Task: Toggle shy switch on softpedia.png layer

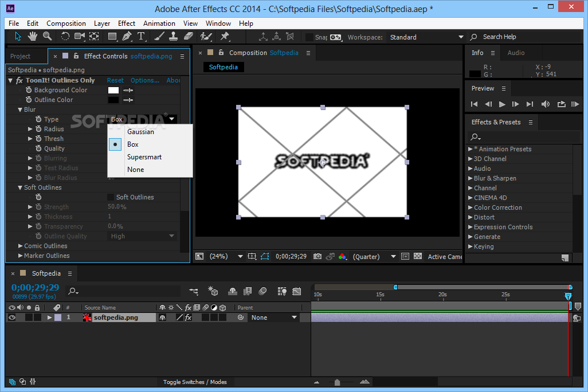Action: 162,317
